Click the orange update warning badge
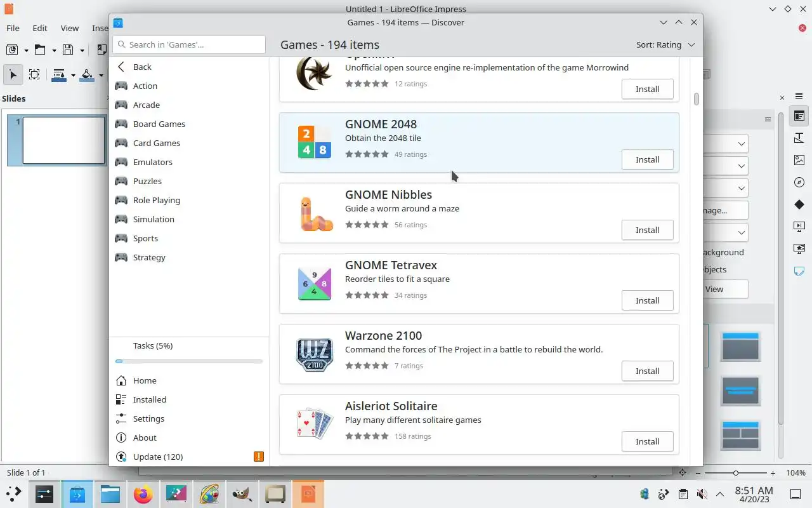The image size is (812, 508). (258, 457)
